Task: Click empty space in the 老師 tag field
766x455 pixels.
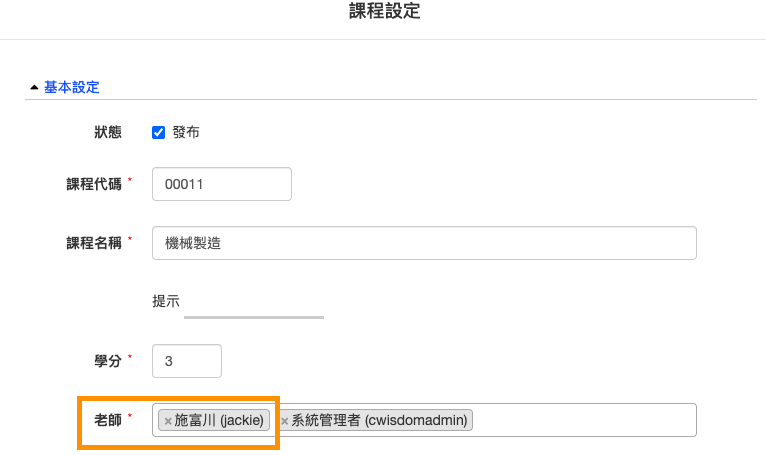Action: pyautogui.click(x=584, y=420)
